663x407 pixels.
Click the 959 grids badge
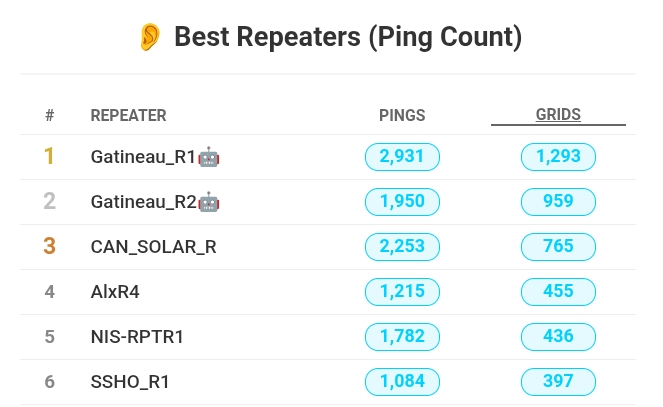point(558,202)
